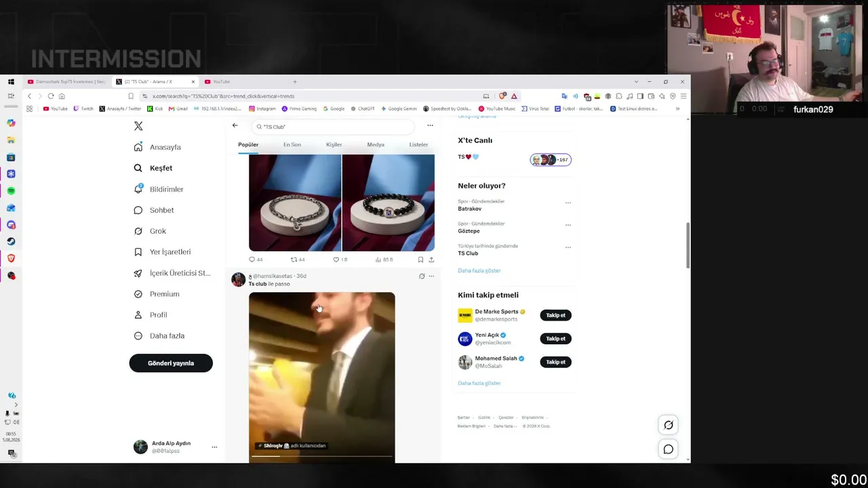Screen dimensions: 868x488
Task: Open the Keşfet explore page
Action: [x=153, y=168]
